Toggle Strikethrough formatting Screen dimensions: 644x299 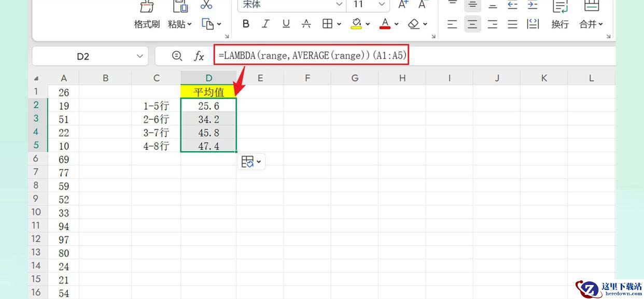(306, 24)
